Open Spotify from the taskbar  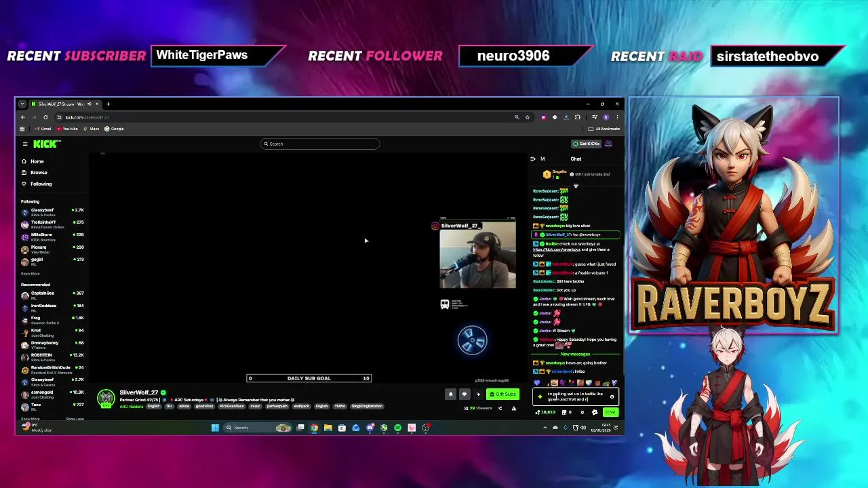[x=397, y=428]
